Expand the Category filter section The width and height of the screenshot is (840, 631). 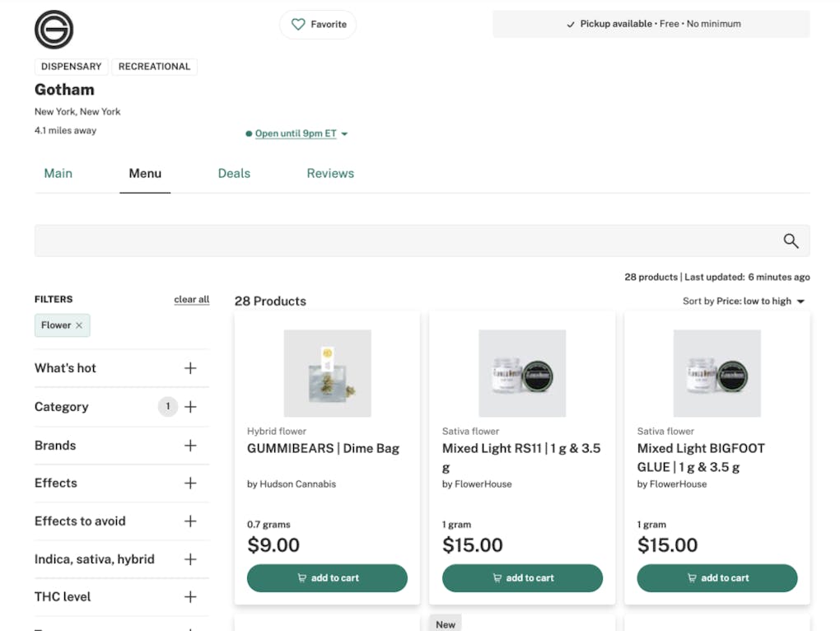click(x=190, y=407)
